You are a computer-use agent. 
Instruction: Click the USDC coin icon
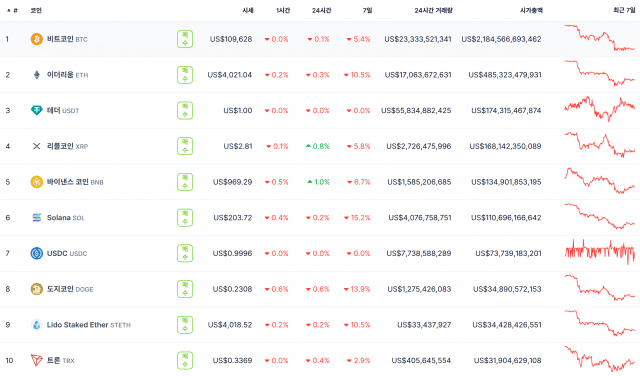[x=36, y=253]
